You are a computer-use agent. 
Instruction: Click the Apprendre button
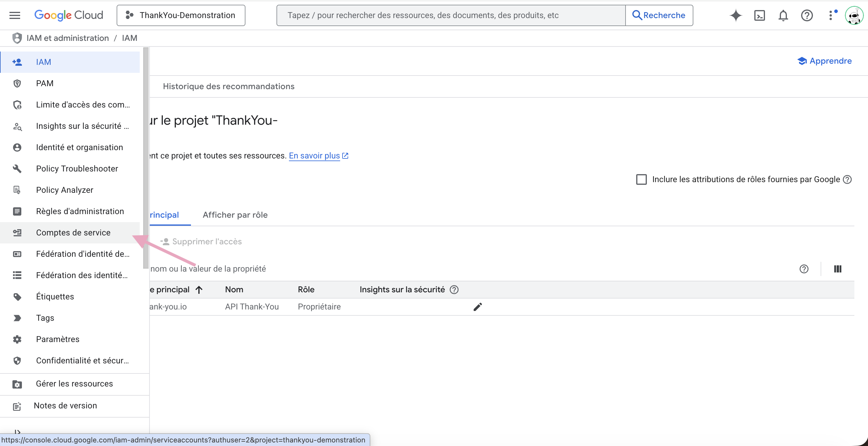click(824, 61)
